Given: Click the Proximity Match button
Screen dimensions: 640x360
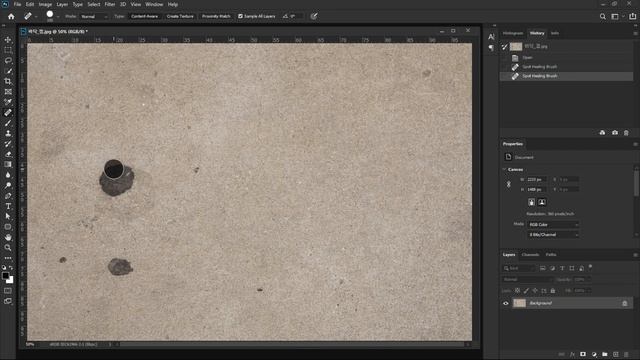Looking at the screenshot, I should (x=216, y=16).
